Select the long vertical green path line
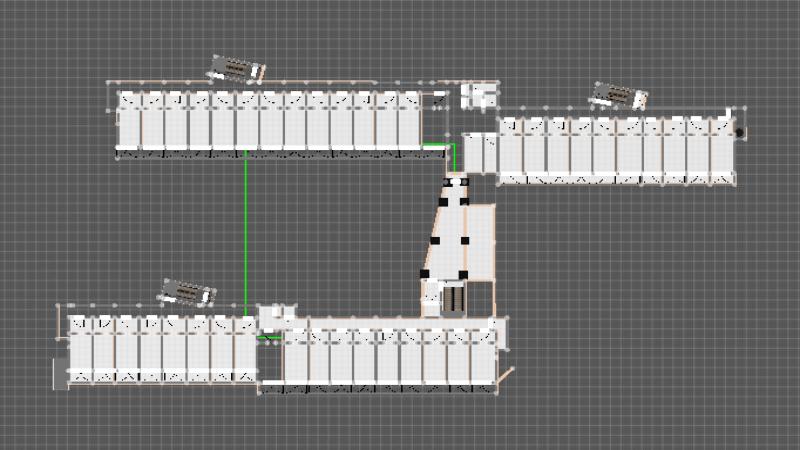The width and height of the screenshot is (800, 450). click(x=246, y=230)
